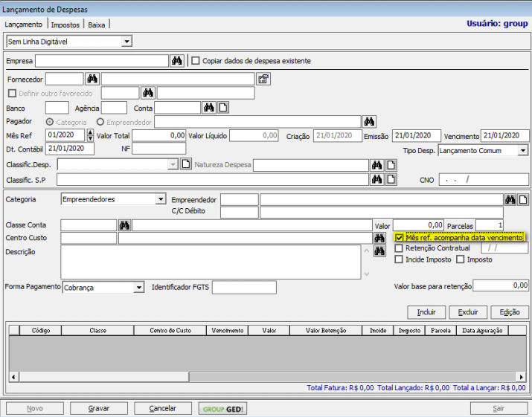
Task: Search Empreendedor with binoculars icon
Action: (x=510, y=200)
